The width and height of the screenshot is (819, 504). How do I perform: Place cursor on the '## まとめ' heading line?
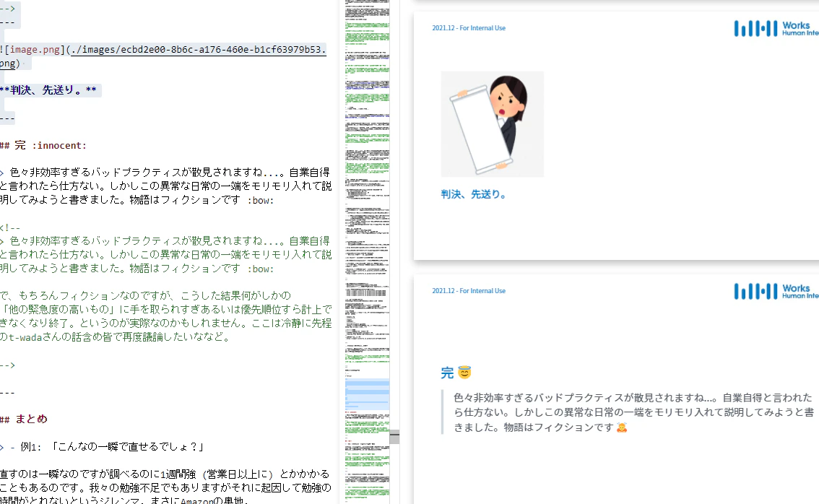tap(24, 419)
